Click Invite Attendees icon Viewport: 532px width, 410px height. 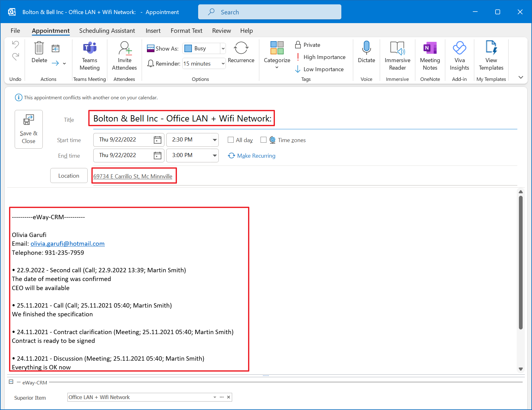click(x=124, y=56)
